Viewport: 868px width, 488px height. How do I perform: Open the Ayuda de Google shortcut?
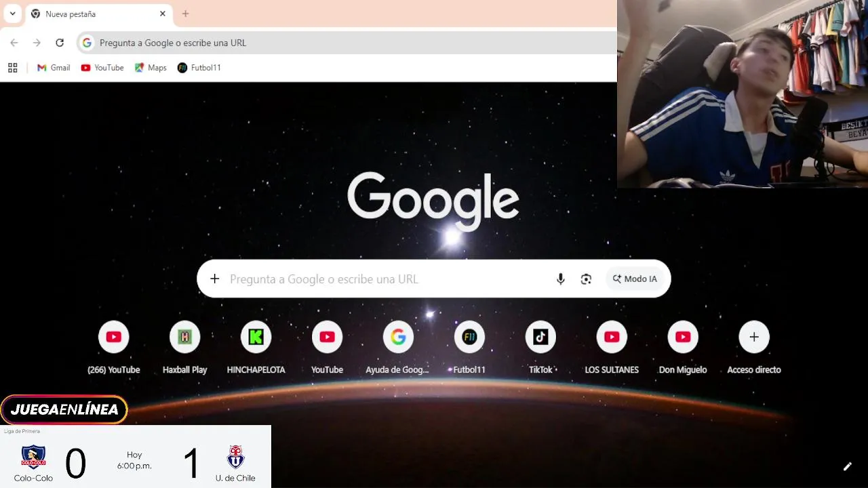(x=398, y=348)
